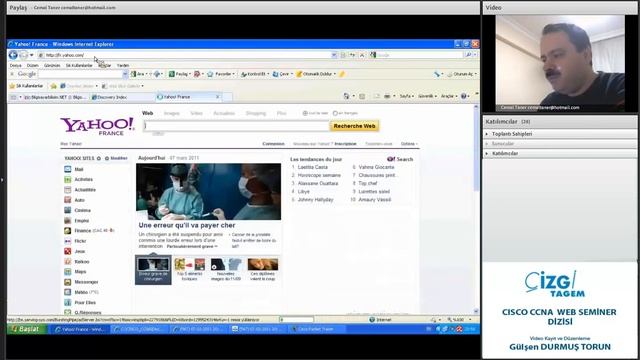
Task: Click headline 'Une erreur qu'il va payer cher'
Action: (x=187, y=225)
